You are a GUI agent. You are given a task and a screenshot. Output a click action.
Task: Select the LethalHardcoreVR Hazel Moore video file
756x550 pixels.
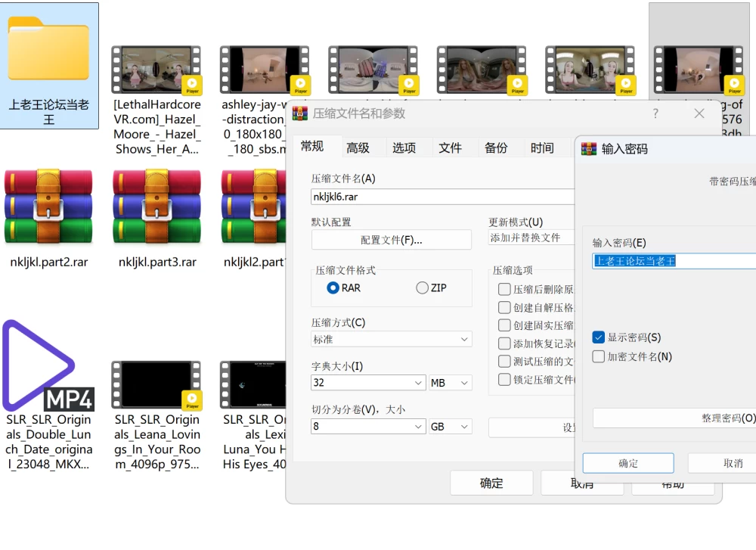click(x=156, y=70)
